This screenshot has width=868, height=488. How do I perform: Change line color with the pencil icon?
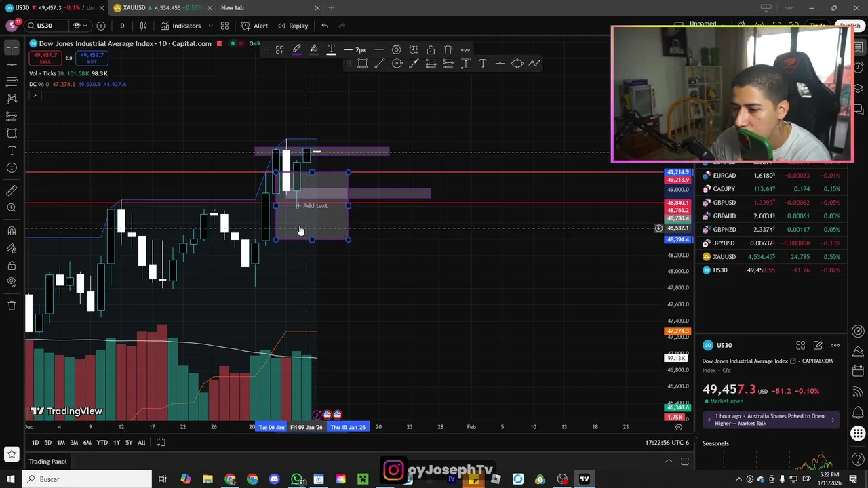(297, 49)
